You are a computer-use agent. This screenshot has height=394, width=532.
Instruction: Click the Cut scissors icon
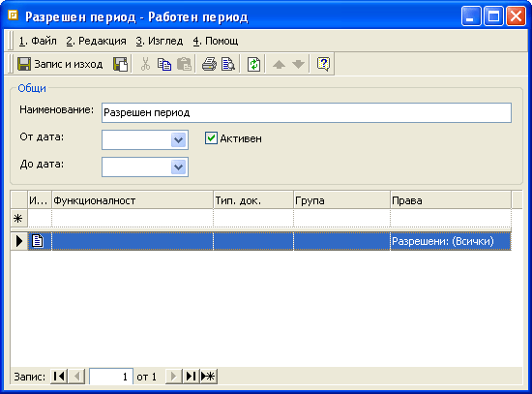145,64
